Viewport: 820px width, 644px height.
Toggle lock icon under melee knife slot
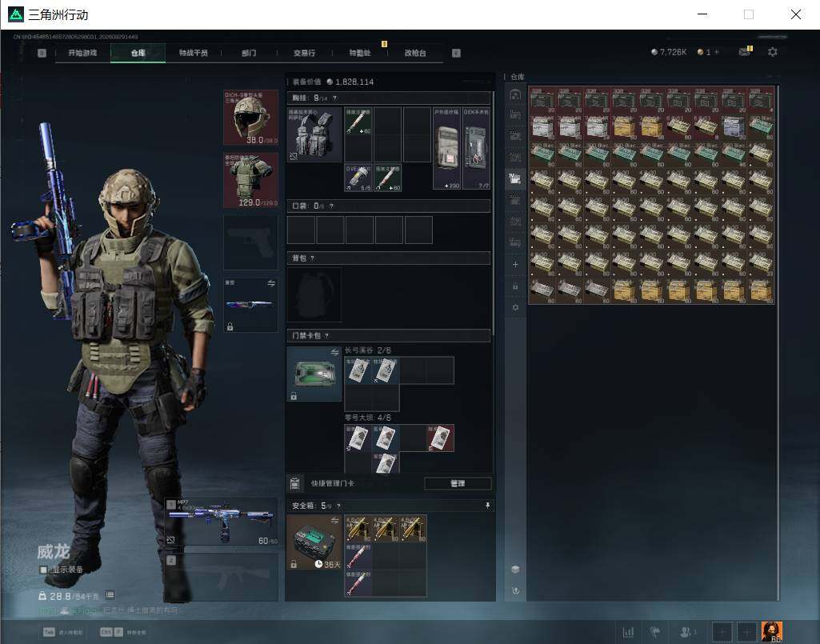coord(230,326)
